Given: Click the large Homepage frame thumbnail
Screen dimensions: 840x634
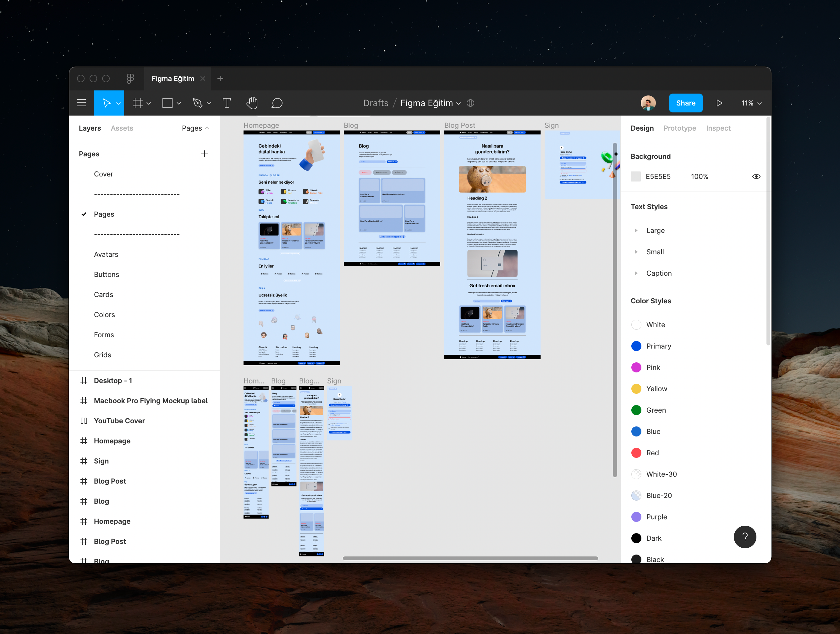Looking at the screenshot, I should click(x=292, y=248).
